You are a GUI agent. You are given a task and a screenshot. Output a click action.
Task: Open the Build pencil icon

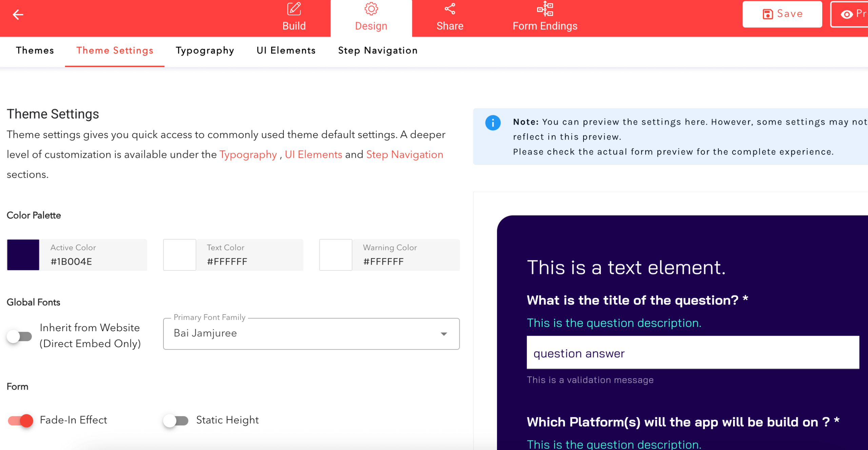point(294,9)
